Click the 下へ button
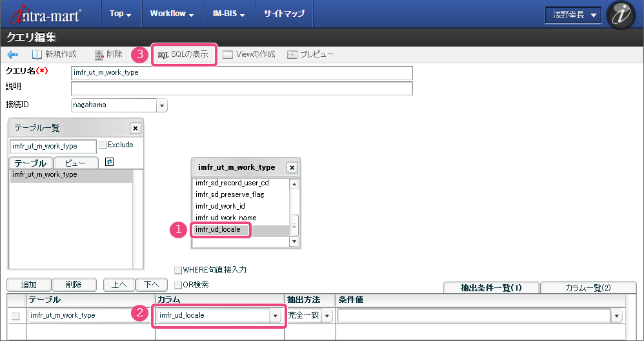This screenshot has height=341, width=644. [x=152, y=284]
